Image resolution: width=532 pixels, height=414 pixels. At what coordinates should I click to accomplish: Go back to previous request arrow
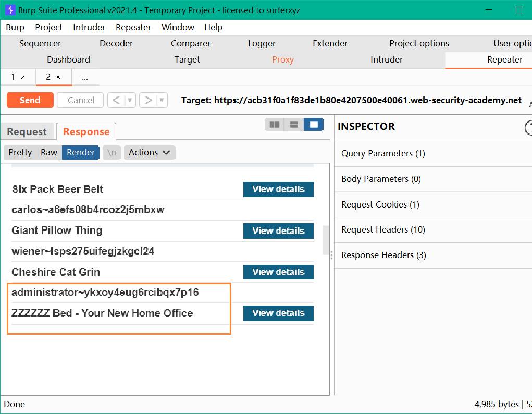pyautogui.click(x=116, y=100)
